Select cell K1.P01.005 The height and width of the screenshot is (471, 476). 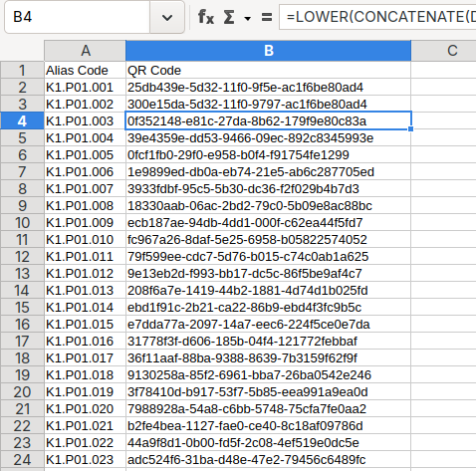(86, 155)
